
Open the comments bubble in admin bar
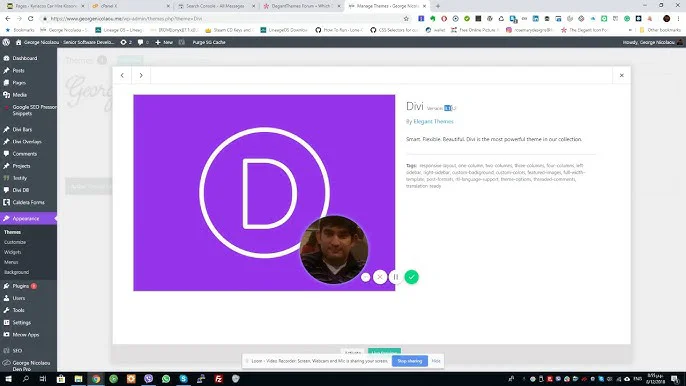click(x=143, y=42)
